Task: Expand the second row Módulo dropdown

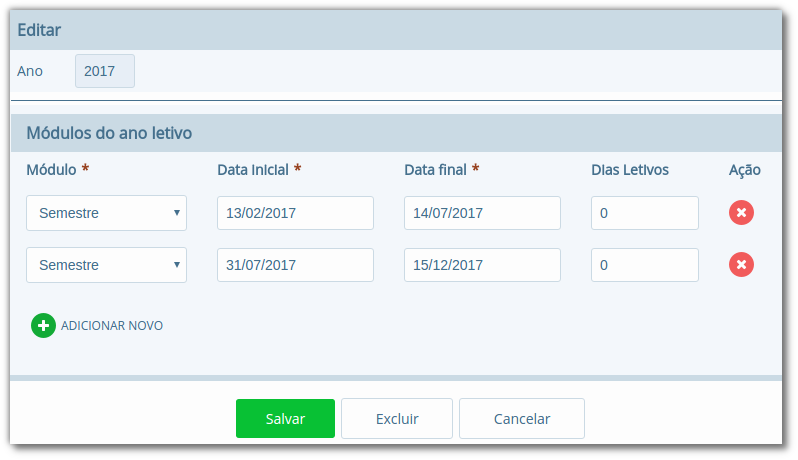Action: click(x=106, y=265)
